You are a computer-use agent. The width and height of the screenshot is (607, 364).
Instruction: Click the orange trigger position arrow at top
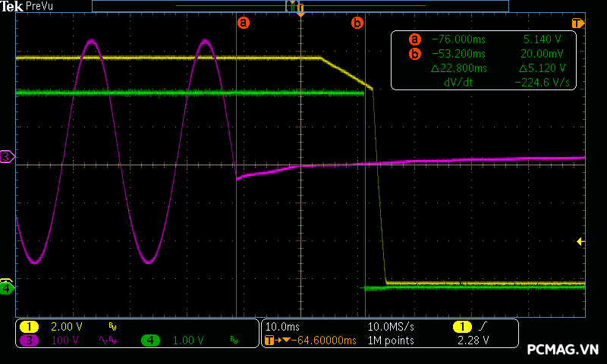click(x=300, y=14)
